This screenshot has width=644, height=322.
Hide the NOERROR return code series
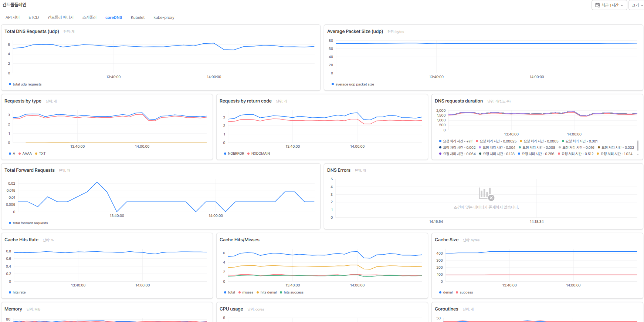click(x=234, y=154)
